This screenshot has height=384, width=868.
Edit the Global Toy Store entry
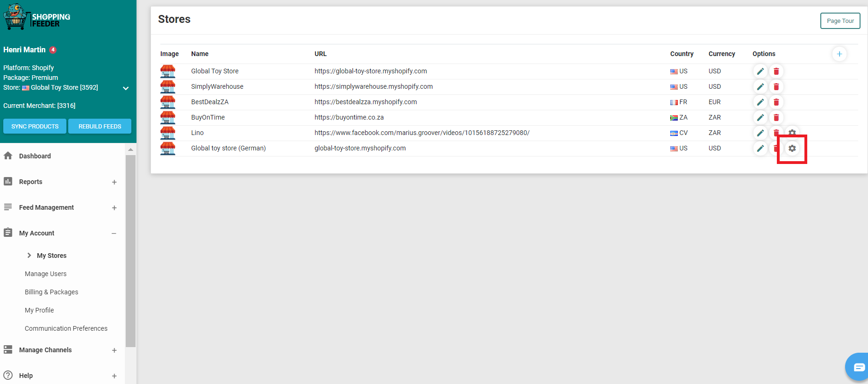click(760, 71)
